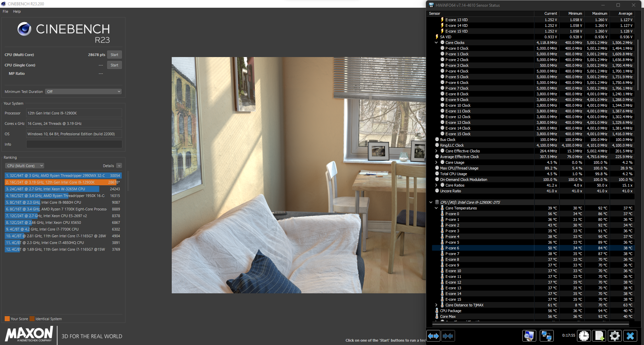The width and height of the screenshot is (644, 345).
Task: Collapse the Core Clocks section
Action: [436, 42]
